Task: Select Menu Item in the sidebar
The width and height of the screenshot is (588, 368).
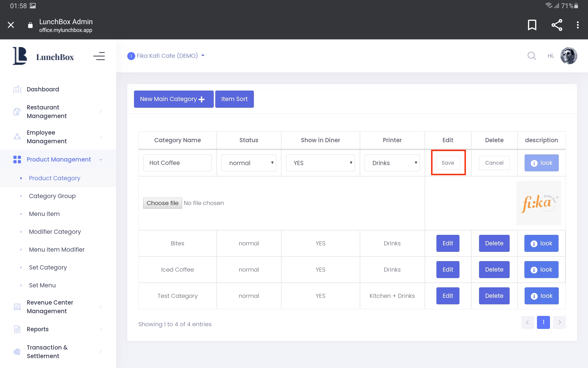Action: pos(44,214)
